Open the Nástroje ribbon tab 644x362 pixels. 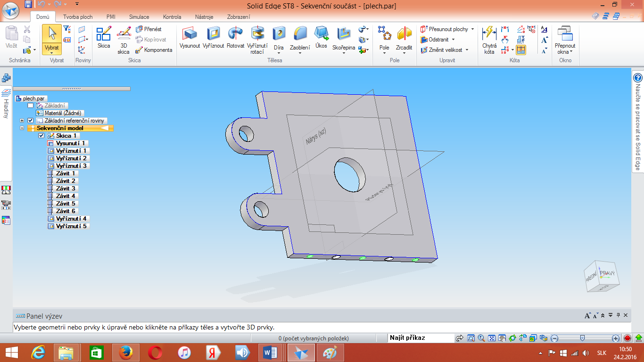coord(204,17)
